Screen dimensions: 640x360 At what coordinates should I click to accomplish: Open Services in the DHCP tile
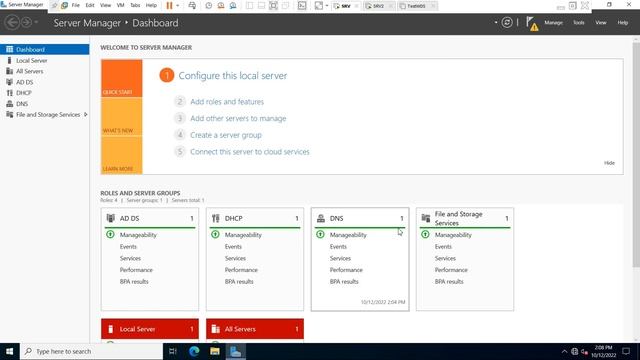coord(235,258)
